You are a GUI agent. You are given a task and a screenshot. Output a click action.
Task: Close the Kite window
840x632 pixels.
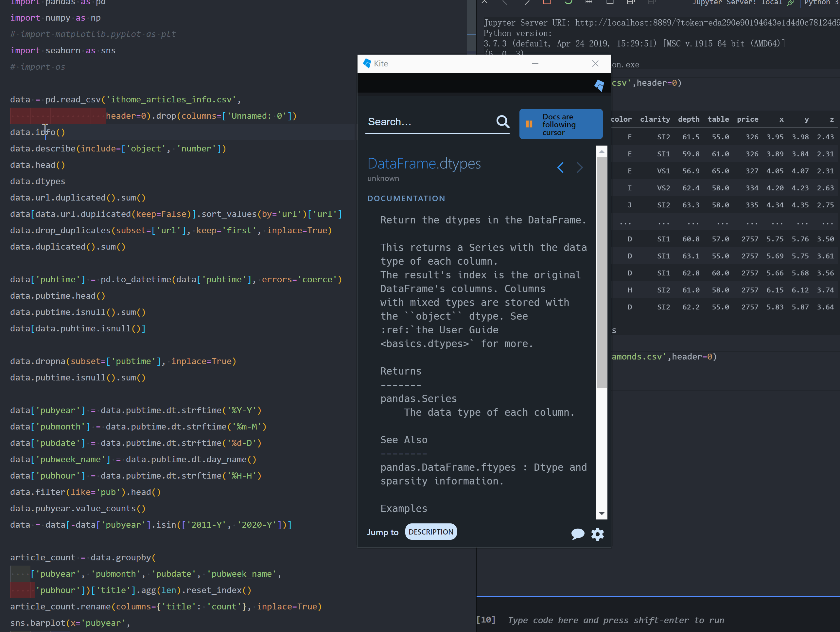595,63
